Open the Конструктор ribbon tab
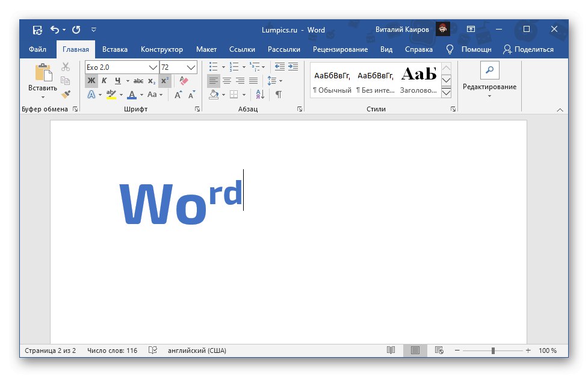Viewport: 588px width, 377px height. coord(162,49)
